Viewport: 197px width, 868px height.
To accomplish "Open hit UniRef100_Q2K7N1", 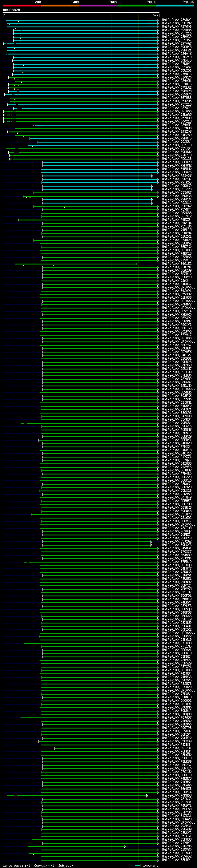I will (x=176, y=267).
